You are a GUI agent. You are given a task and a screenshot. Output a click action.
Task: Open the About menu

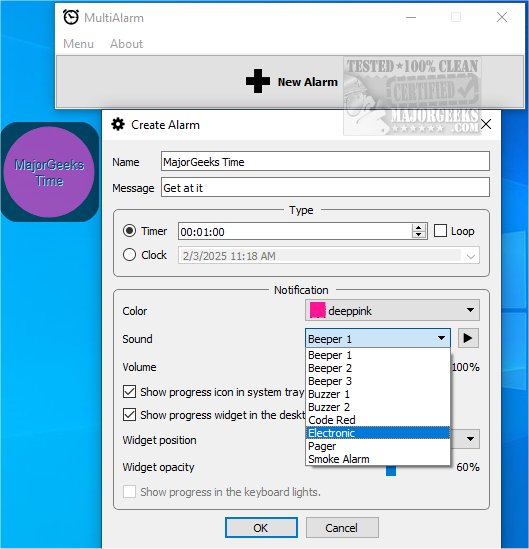tap(126, 44)
